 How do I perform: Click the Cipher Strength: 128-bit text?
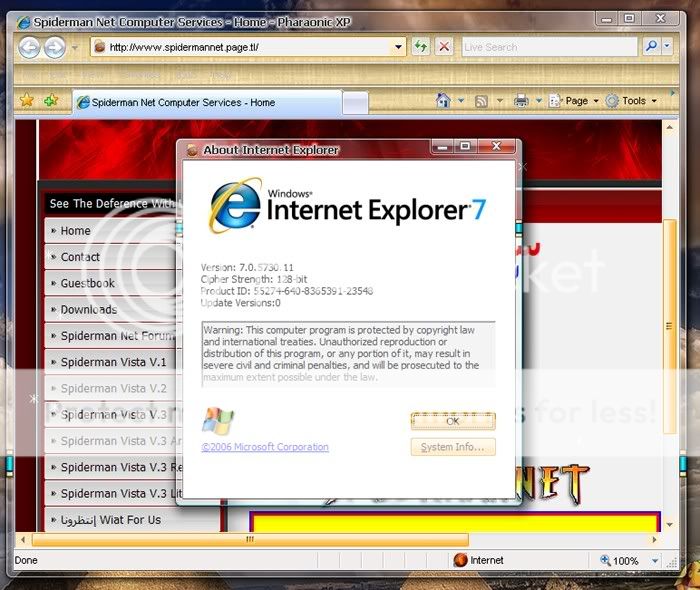click(254, 279)
